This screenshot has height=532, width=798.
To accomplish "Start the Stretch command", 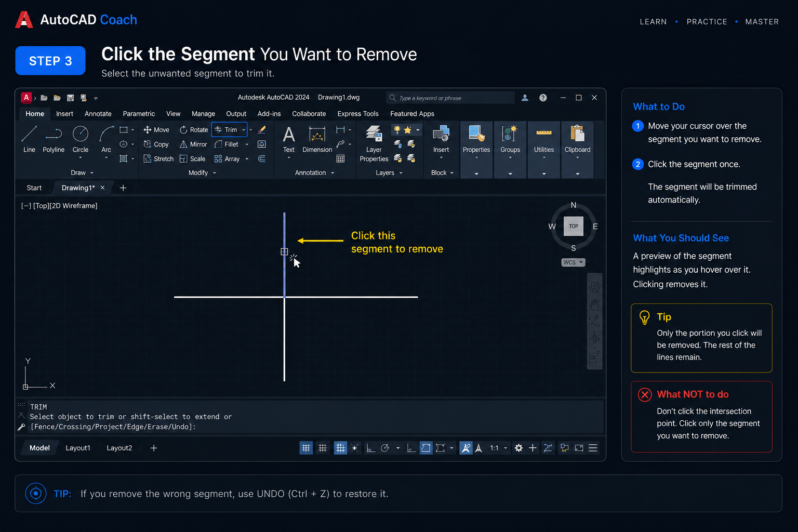I will pyautogui.click(x=158, y=159).
